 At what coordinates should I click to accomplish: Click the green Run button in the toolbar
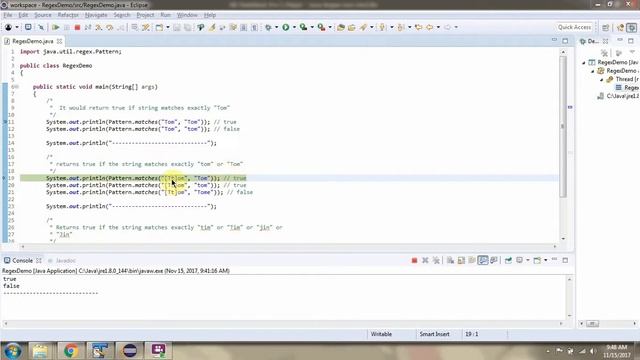(286, 27)
